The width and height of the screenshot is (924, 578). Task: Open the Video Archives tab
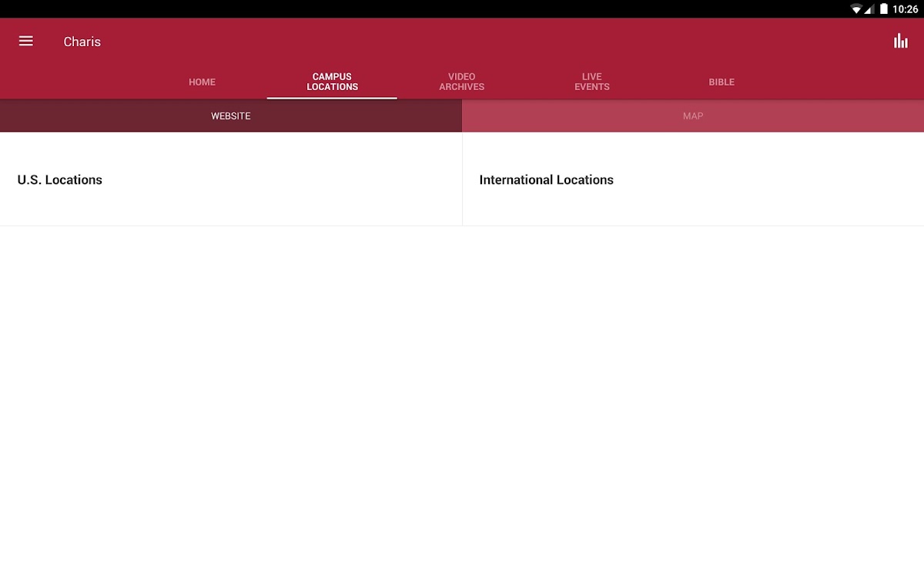coord(461,82)
